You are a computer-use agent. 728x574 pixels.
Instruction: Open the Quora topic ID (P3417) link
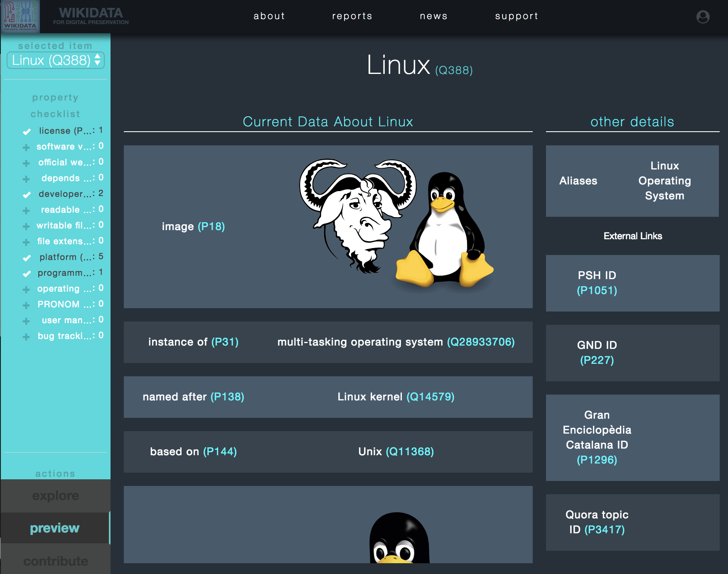[x=597, y=522]
